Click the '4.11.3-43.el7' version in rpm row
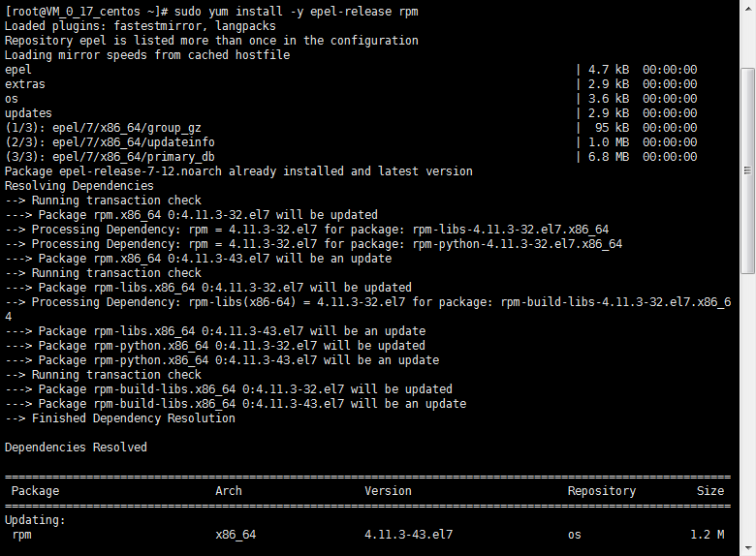 click(408, 535)
